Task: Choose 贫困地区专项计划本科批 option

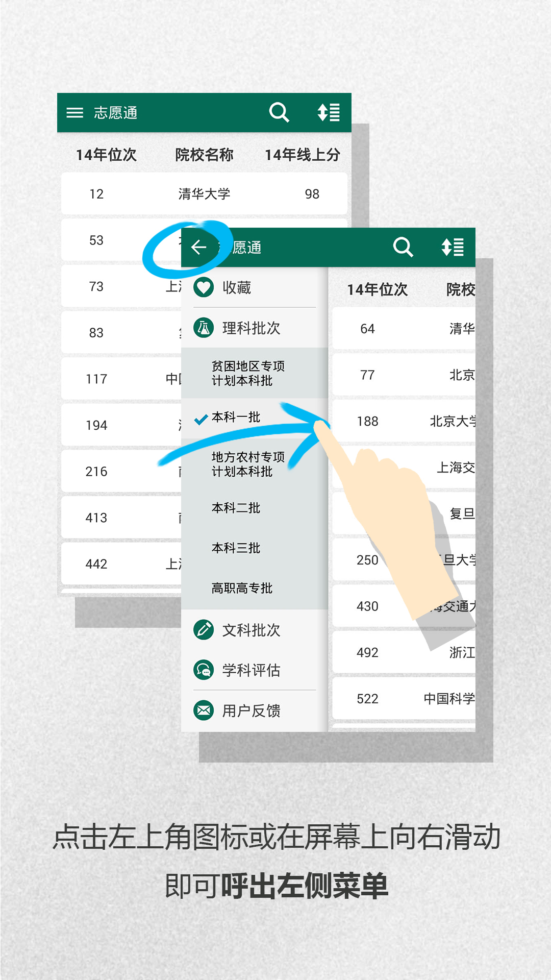Action: (248, 373)
